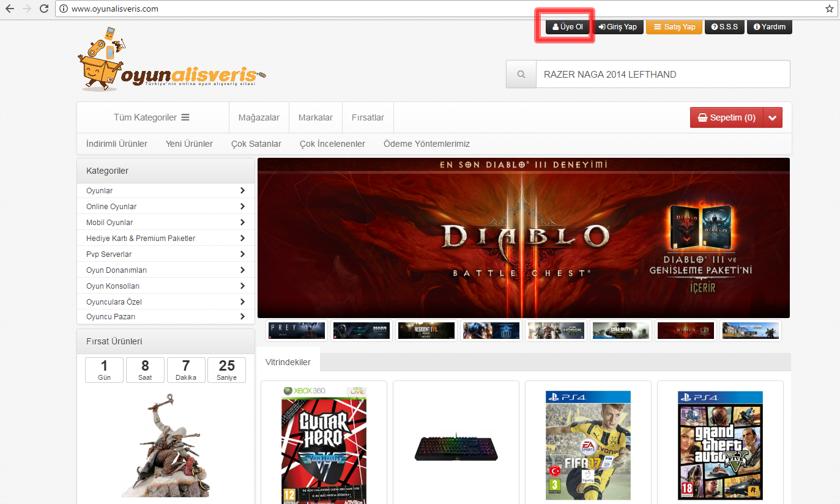The width and height of the screenshot is (840, 504).
Task: Switch to the Vitrindekiler tab
Action: click(x=288, y=362)
